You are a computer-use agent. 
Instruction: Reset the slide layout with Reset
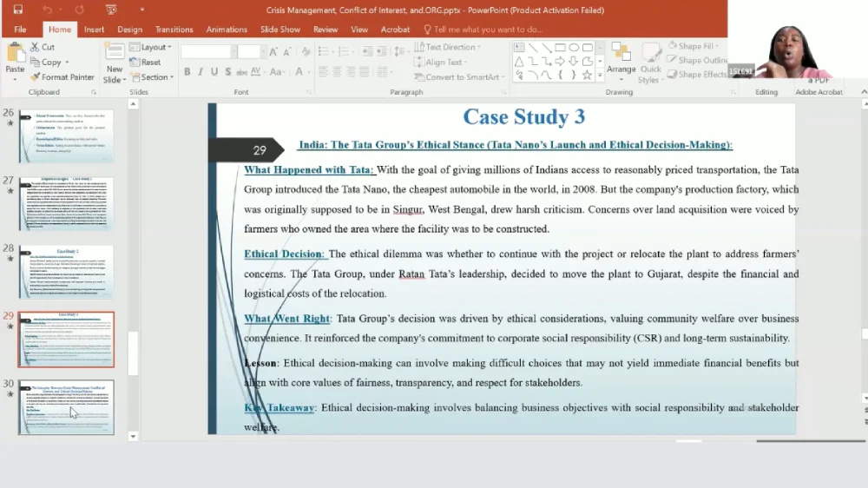144,62
